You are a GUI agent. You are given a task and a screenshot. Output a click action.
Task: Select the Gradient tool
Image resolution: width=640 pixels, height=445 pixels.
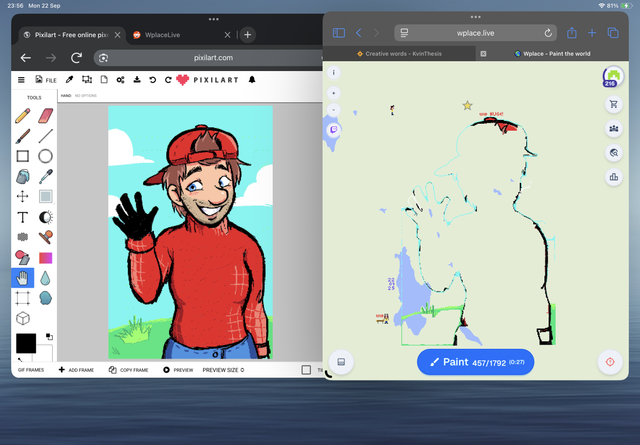45,258
